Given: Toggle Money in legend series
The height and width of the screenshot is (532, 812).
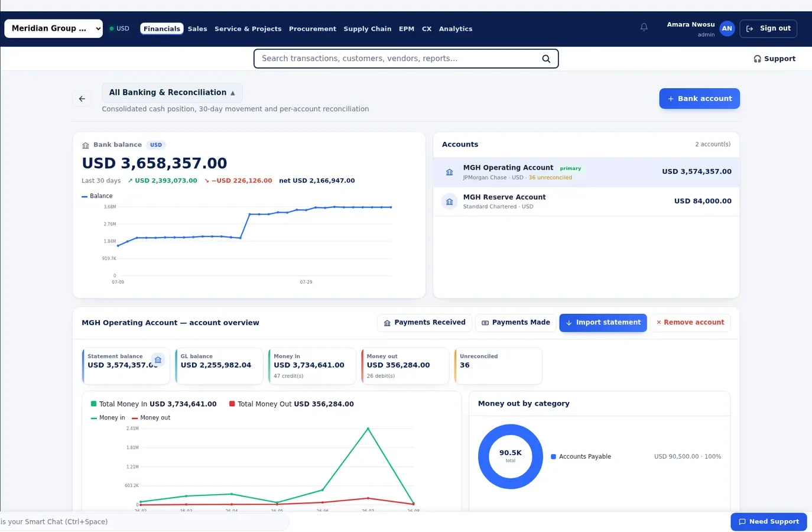Looking at the screenshot, I should point(108,418).
